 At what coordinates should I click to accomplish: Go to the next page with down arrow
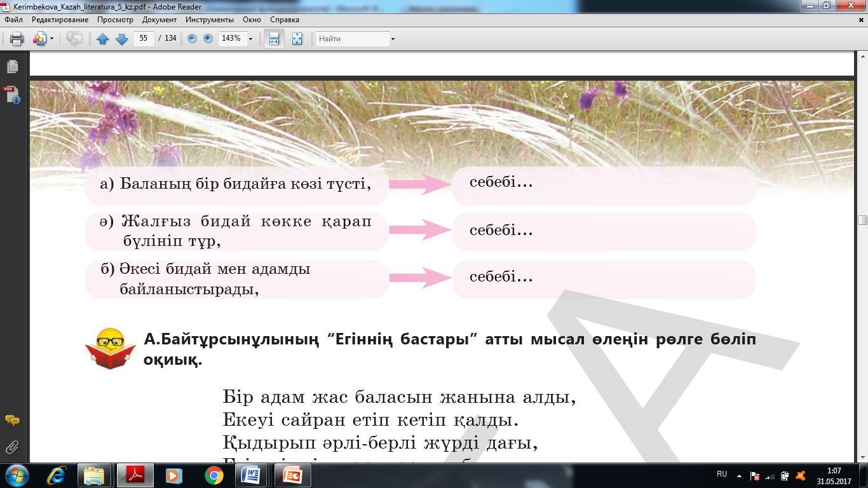pos(121,39)
